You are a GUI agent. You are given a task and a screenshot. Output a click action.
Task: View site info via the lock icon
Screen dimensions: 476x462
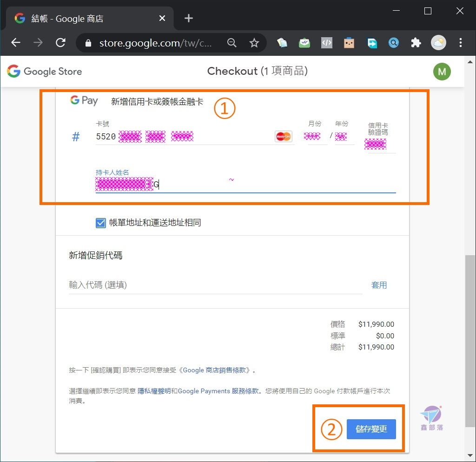pos(88,43)
